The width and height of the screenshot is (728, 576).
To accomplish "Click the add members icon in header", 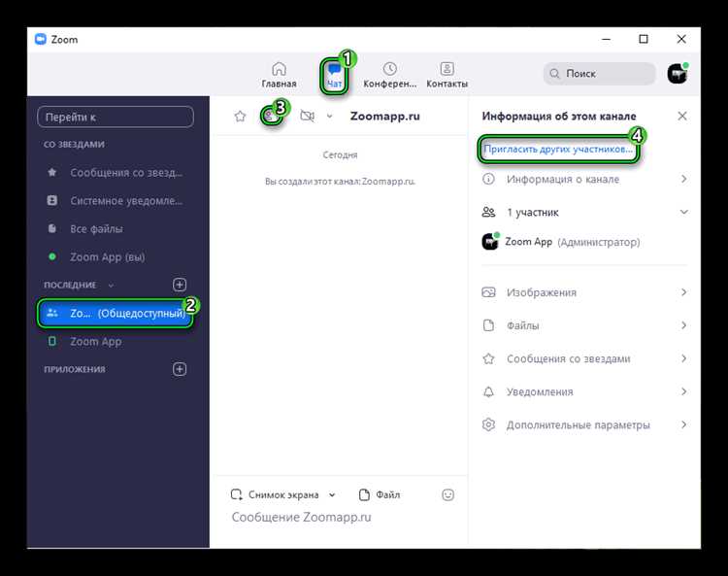I will click(270, 117).
